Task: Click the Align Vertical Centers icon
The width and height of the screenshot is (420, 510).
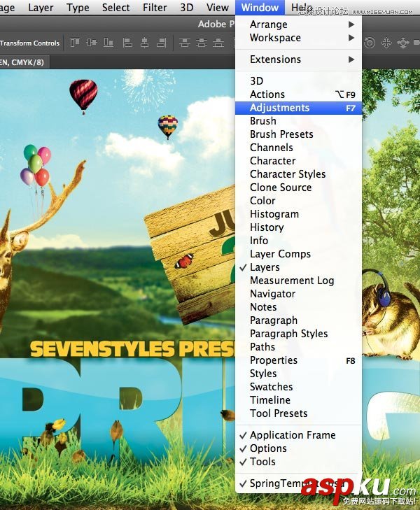Action: (x=92, y=42)
